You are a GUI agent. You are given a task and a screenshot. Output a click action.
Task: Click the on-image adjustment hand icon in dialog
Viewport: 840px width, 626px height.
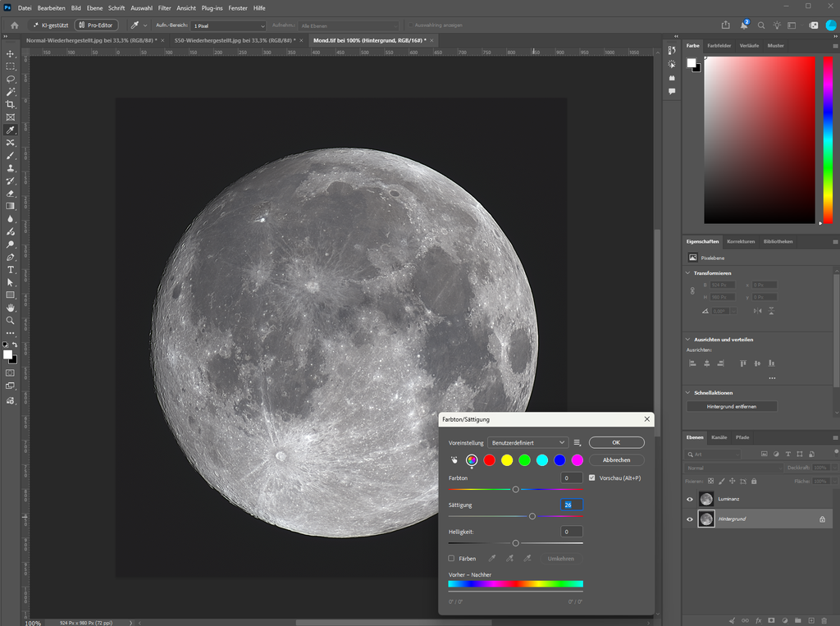tap(454, 459)
